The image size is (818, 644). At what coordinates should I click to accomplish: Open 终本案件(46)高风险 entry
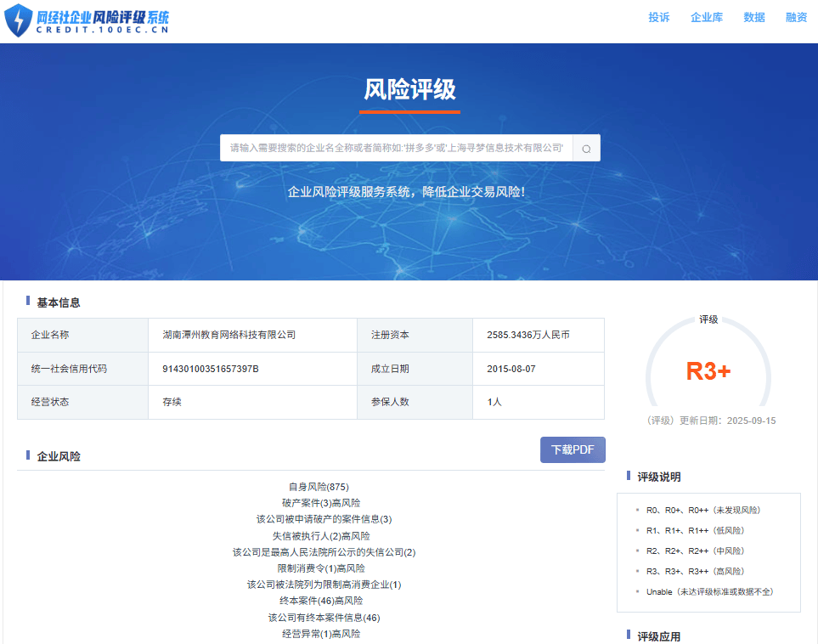[x=321, y=601]
